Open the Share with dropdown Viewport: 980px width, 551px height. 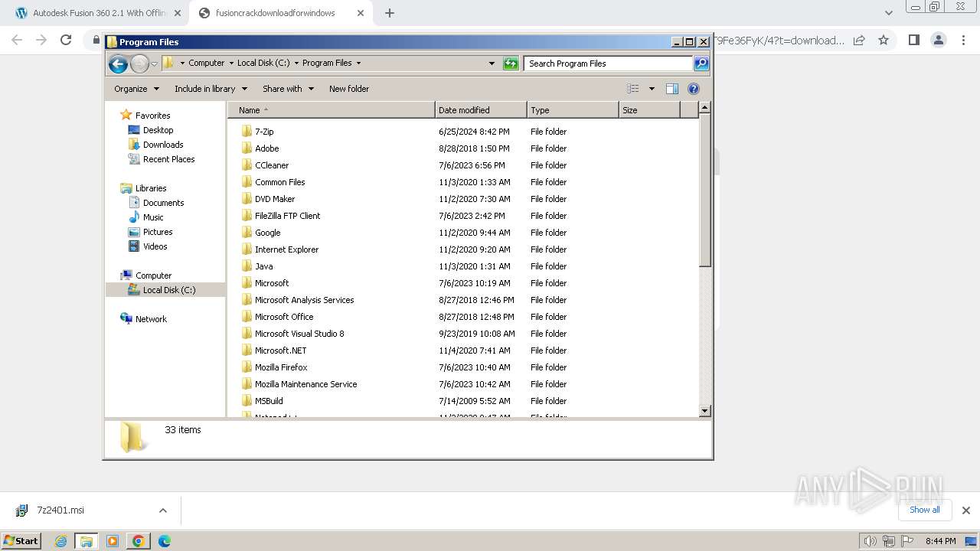pos(288,89)
